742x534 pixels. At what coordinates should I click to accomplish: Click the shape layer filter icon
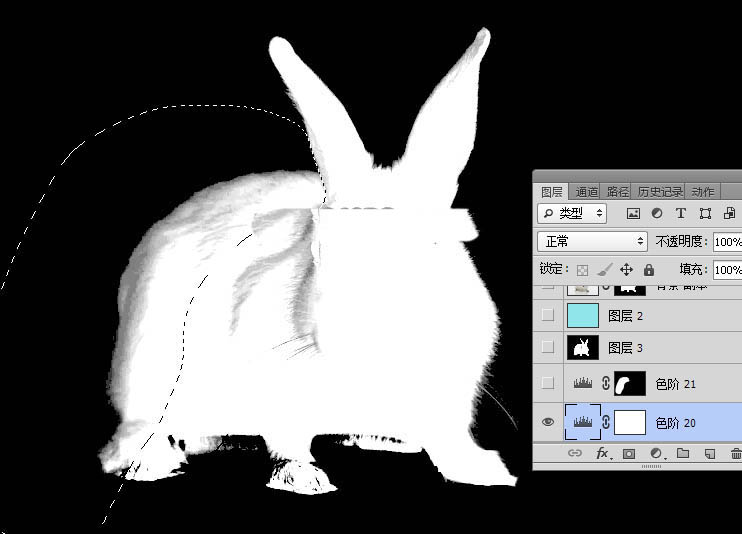coord(705,213)
